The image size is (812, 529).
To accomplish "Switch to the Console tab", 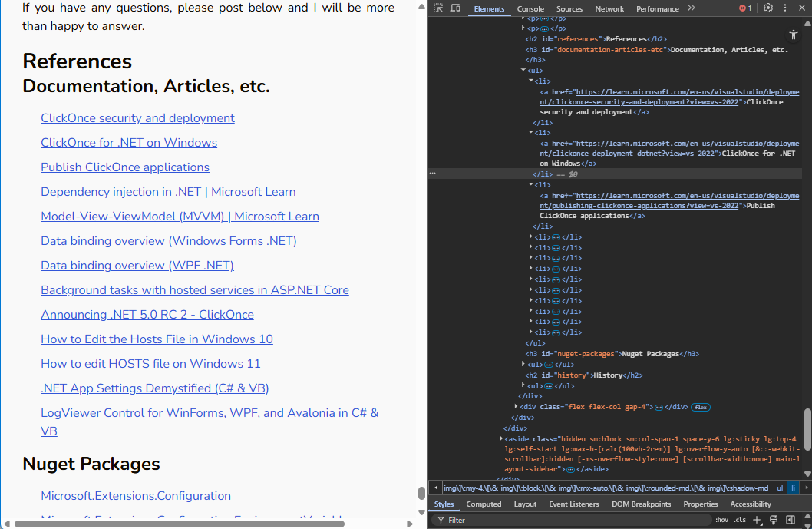I will (x=530, y=8).
